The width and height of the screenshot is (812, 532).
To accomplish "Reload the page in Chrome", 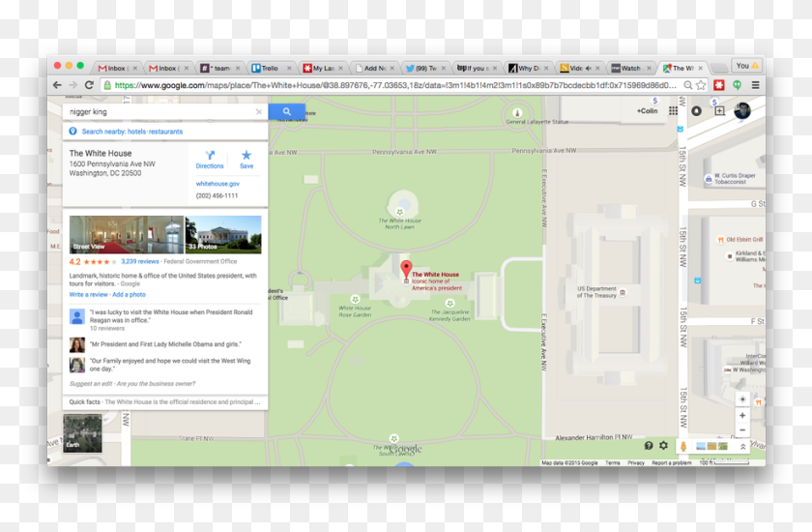I will tap(89, 85).
